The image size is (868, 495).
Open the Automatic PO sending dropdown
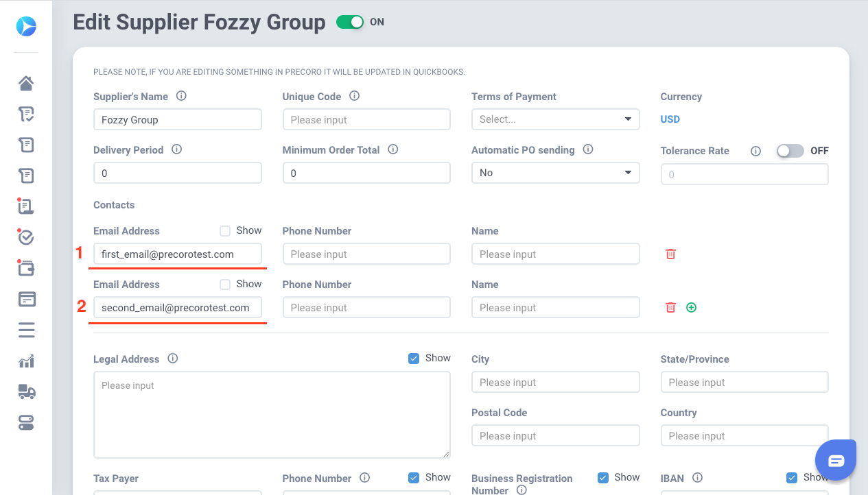555,173
